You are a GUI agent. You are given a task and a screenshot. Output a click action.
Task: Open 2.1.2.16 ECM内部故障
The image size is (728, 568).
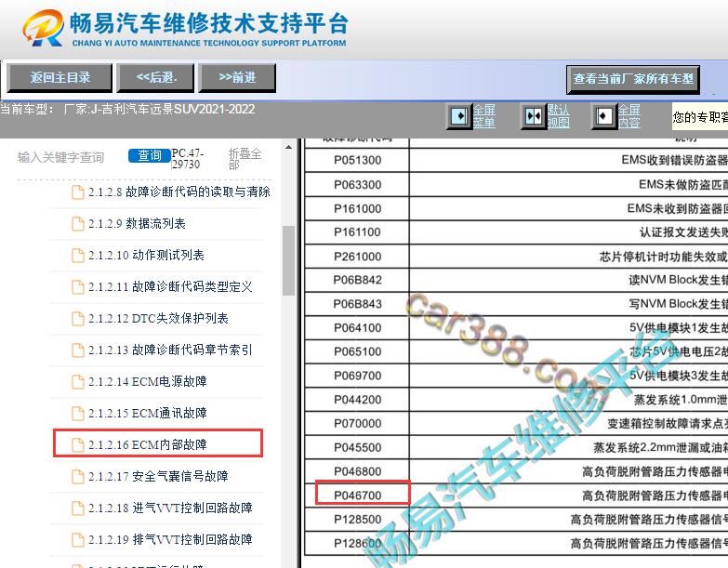click(x=148, y=444)
